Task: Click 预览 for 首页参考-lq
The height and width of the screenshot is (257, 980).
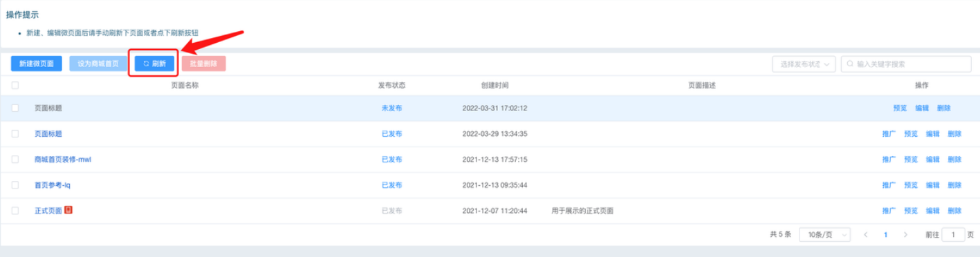Action: 911,185
